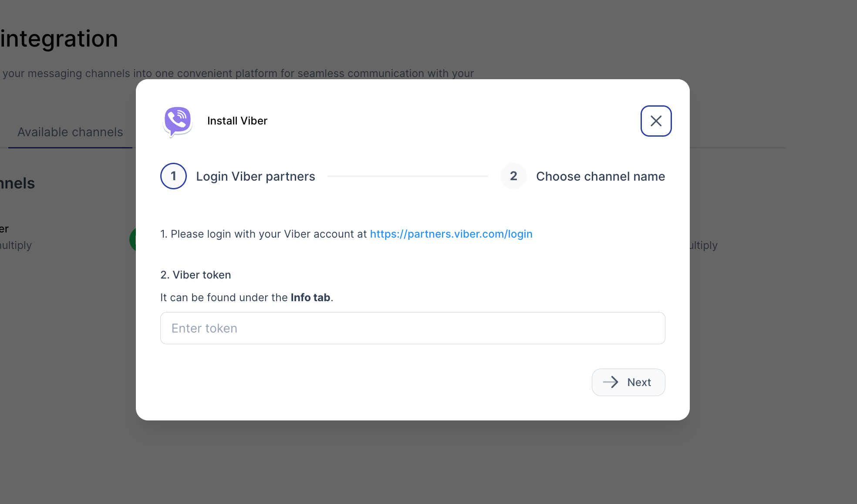Image resolution: width=857 pixels, height=504 pixels.
Task: Click the progress line between steps
Action: (x=408, y=176)
